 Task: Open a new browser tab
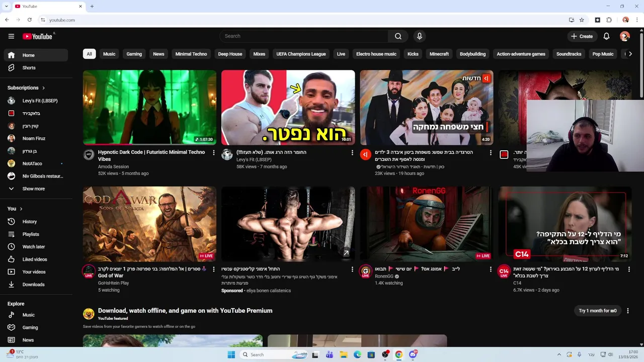point(92,7)
